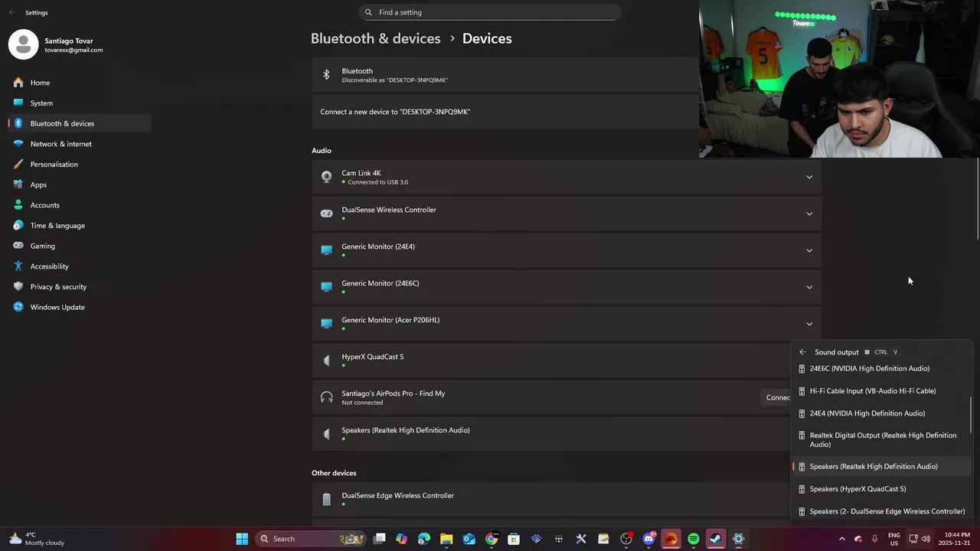Image resolution: width=980 pixels, height=551 pixels.
Task: Click the search magnifier icon in Settings
Action: (x=368, y=12)
